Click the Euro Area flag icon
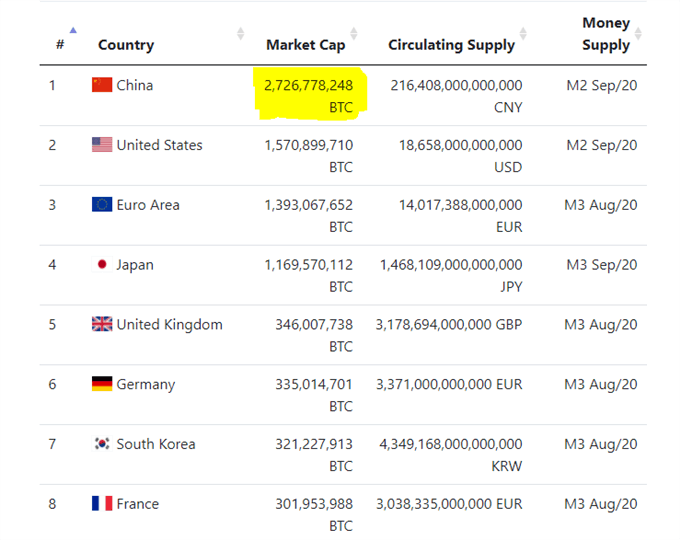This screenshot has width=680, height=540. [x=102, y=204]
